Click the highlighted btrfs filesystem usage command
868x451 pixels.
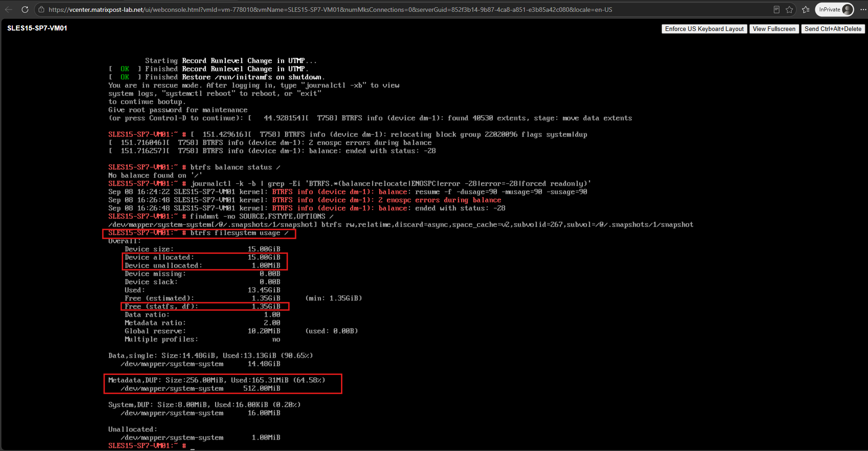[x=199, y=233]
